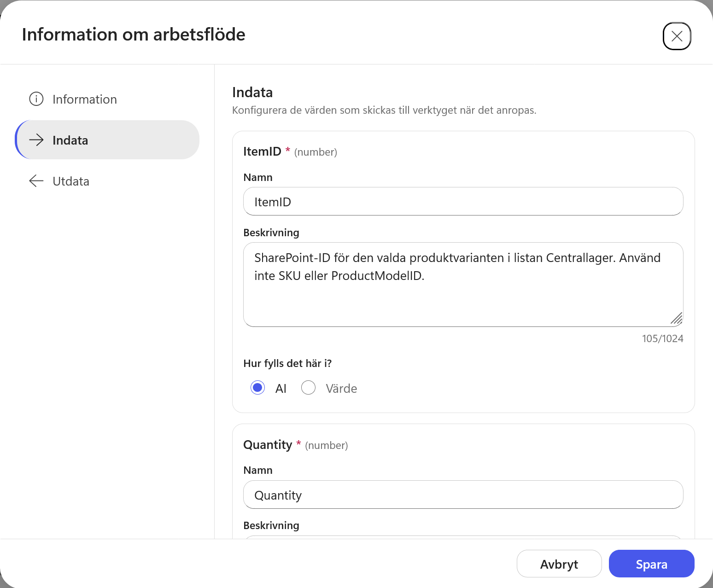The height and width of the screenshot is (588, 713).
Task: Click the Indata page heading
Action: [x=252, y=92]
